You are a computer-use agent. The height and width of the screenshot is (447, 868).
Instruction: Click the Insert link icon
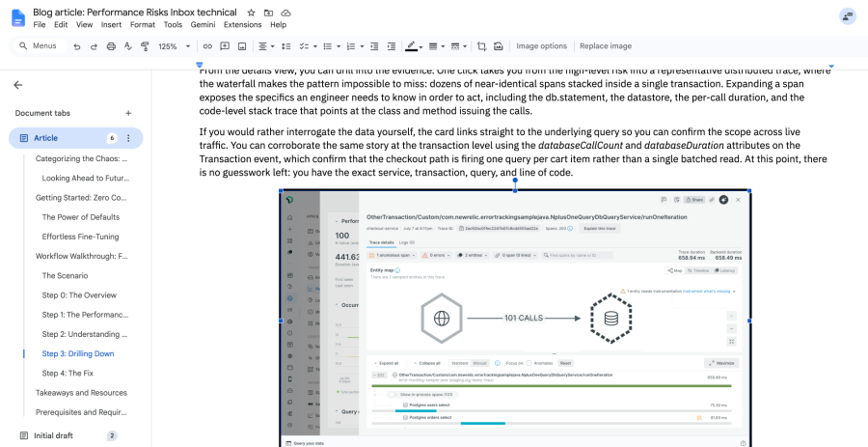pos(207,46)
